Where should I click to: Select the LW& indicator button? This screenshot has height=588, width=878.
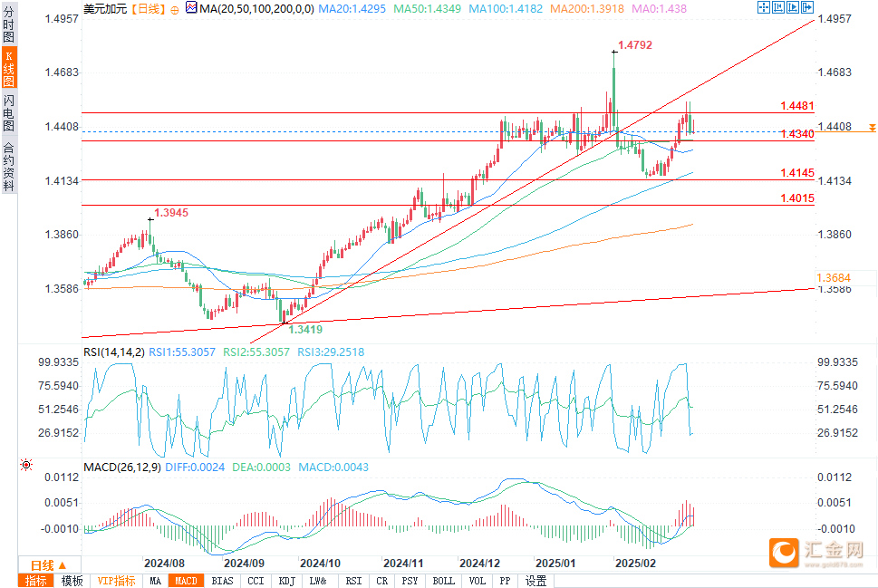point(318,581)
